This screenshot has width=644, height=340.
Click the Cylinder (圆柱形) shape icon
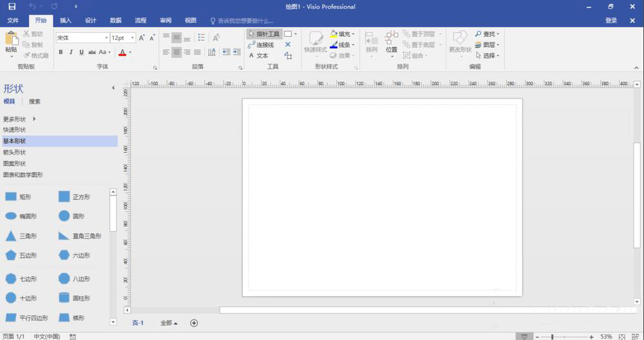pyautogui.click(x=64, y=298)
